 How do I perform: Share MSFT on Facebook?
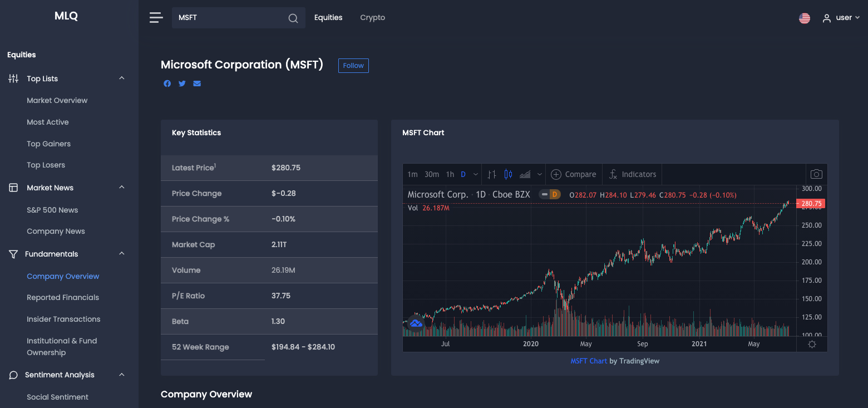[x=167, y=83]
